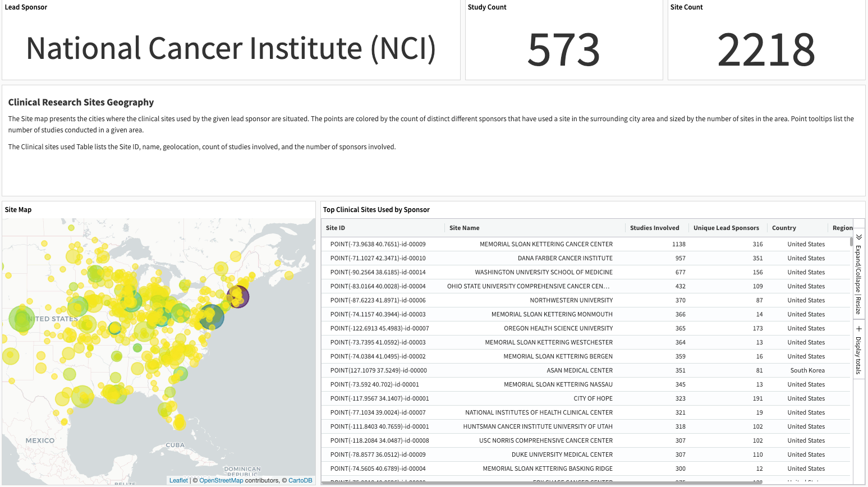Click the Display totals plus icon
Image resolution: width=868 pixels, height=487 pixels.
858,328
